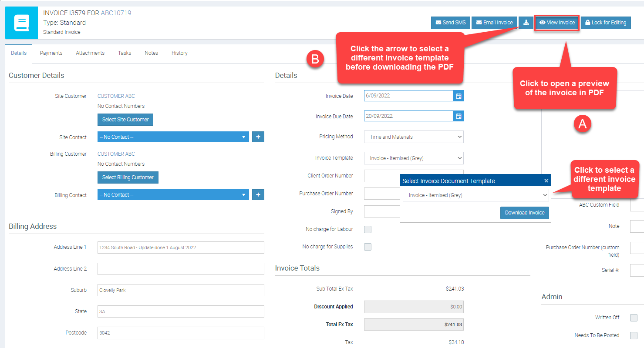
Task: Open the ABC10719 job link
Action: [x=116, y=13]
